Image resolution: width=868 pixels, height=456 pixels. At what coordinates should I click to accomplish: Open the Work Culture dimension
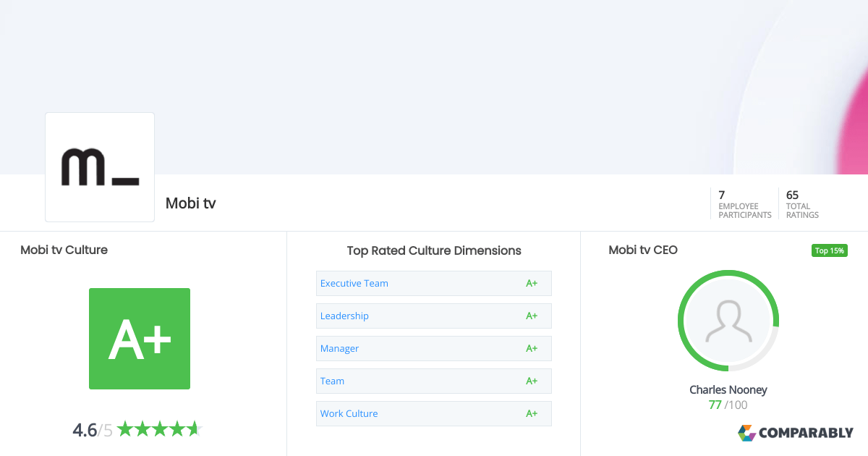coord(434,413)
